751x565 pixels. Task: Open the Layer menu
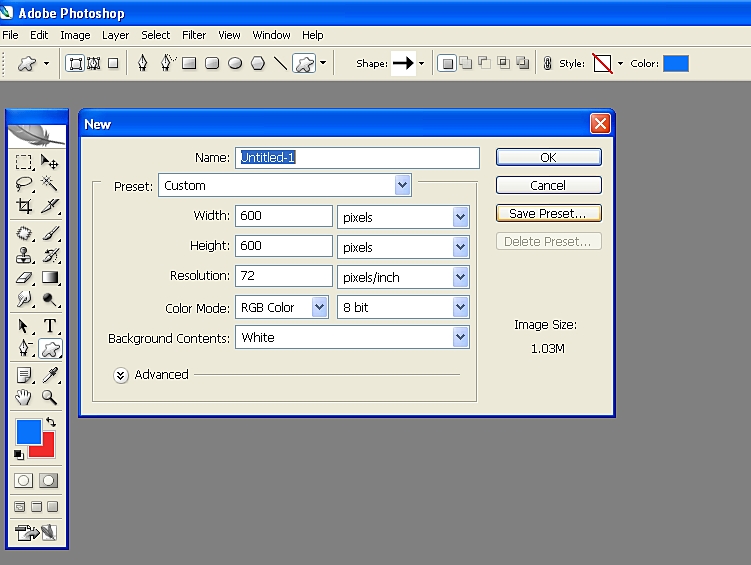(x=115, y=35)
